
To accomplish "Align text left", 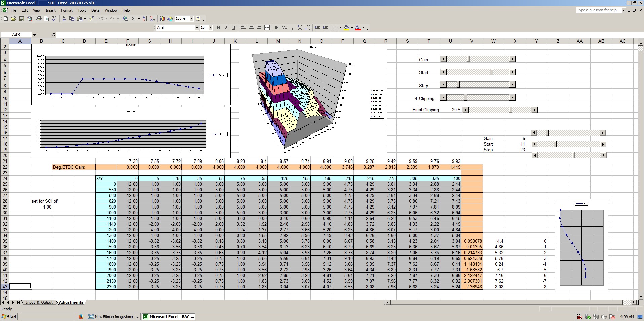I will tap(243, 28).
